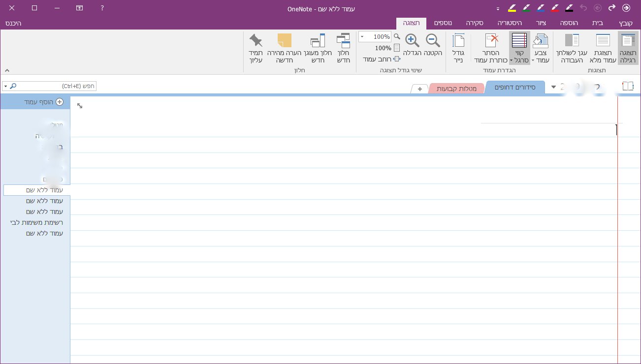Enable Always on Top (תמיד עליון)
The image size is (641, 364).
point(256,47)
